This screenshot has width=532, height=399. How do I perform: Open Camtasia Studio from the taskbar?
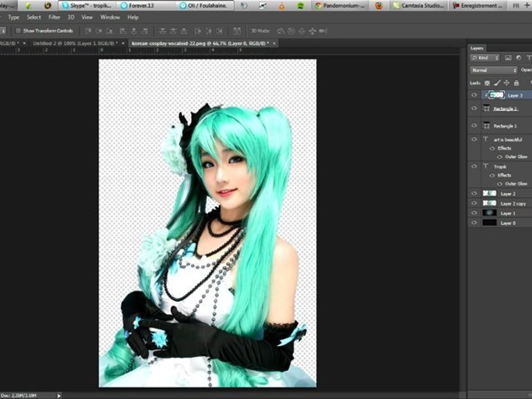[x=419, y=6]
